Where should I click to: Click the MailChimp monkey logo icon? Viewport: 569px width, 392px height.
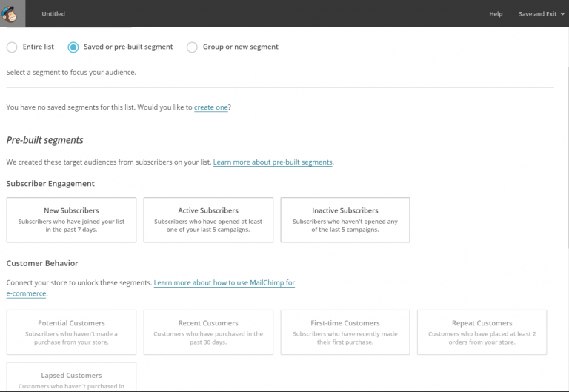[13, 13]
